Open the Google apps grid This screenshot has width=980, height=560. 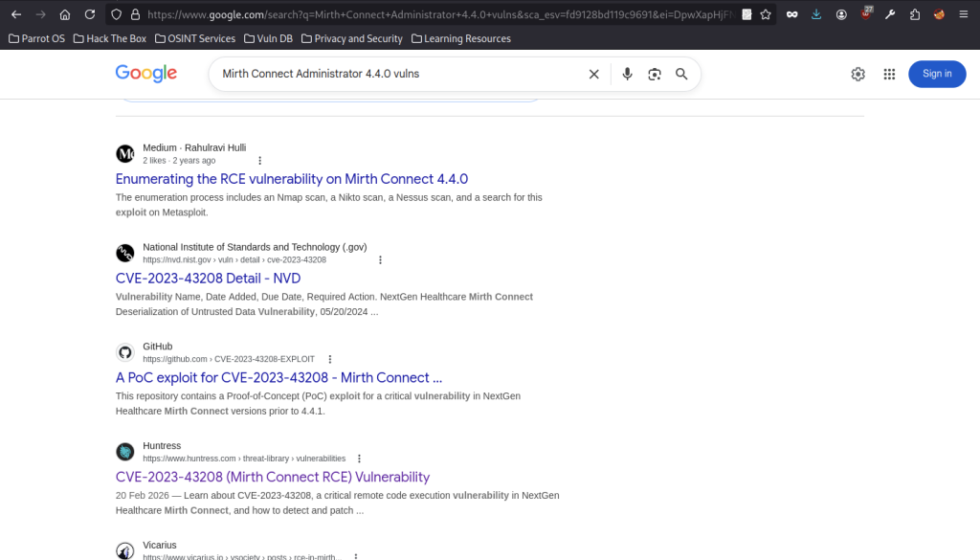pyautogui.click(x=889, y=74)
